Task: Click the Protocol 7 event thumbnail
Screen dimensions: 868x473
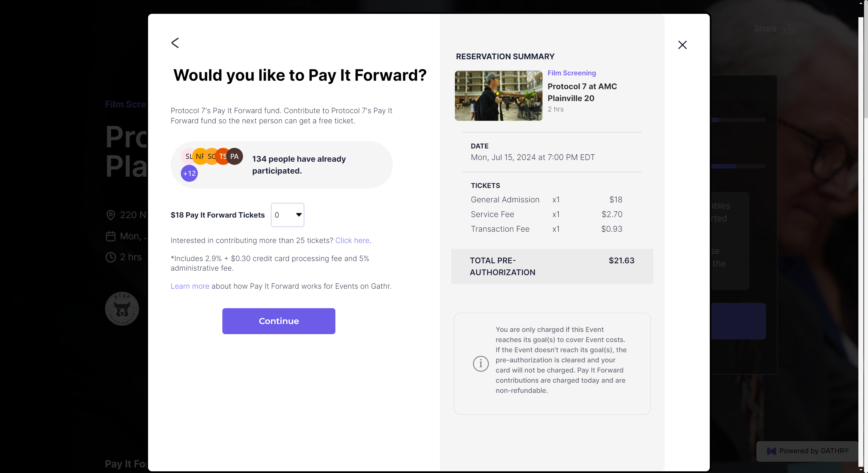Action: point(498,96)
